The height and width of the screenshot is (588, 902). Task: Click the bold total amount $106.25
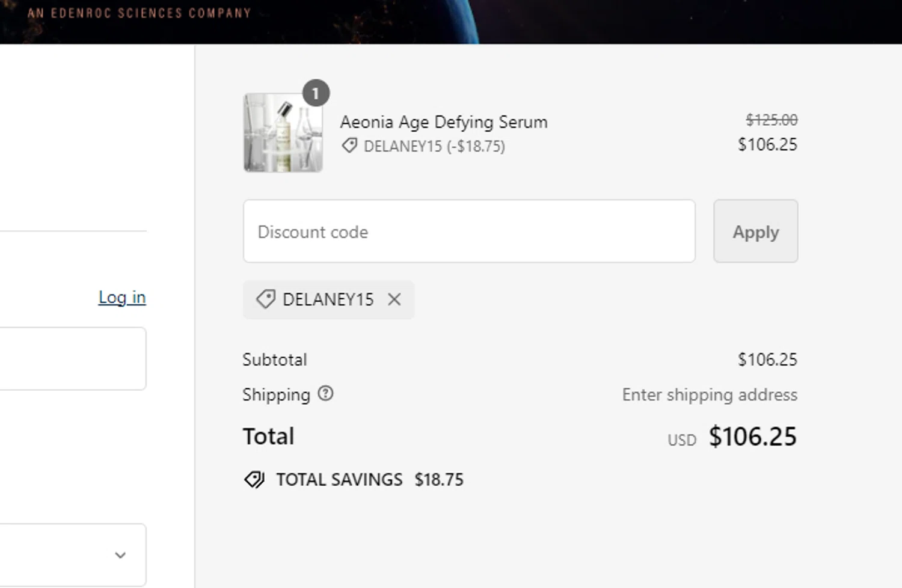(x=752, y=436)
